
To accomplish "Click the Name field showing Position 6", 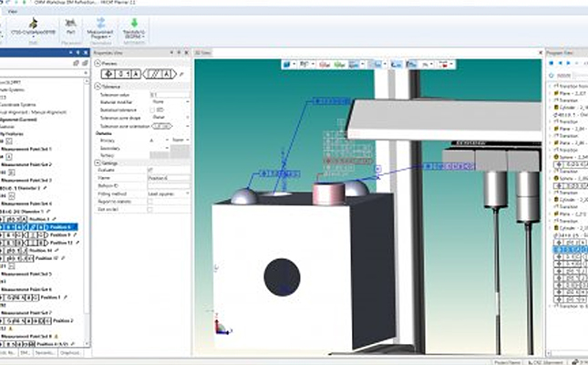I will click(169, 178).
